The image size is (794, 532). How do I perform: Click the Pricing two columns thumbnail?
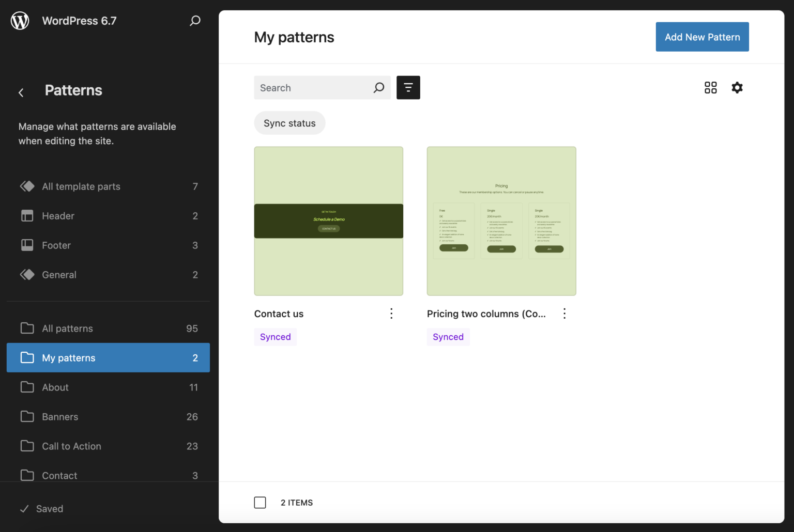(x=501, y=221)
